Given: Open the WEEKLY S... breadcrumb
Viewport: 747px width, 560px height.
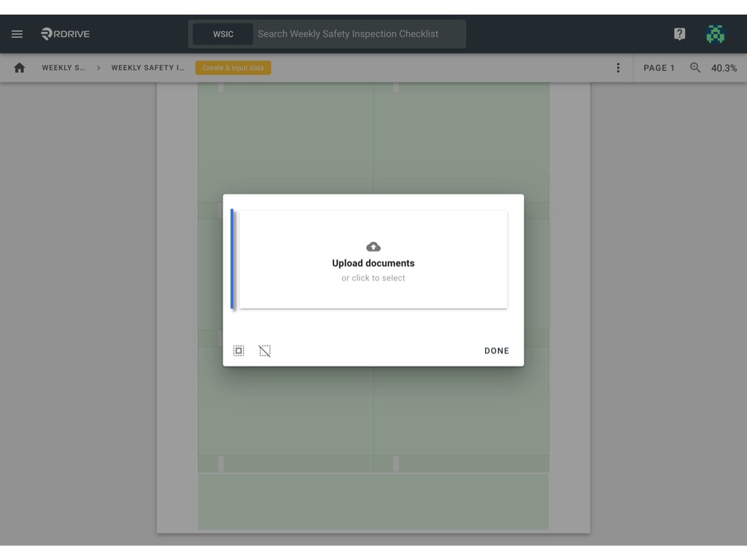Looking at the screenshot, I should (x=63, y=68).
